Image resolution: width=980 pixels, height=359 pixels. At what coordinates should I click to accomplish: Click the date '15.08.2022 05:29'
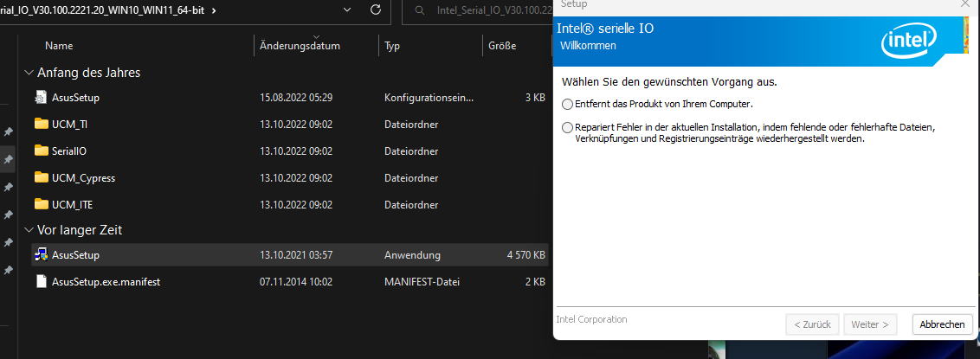(295, 98)
